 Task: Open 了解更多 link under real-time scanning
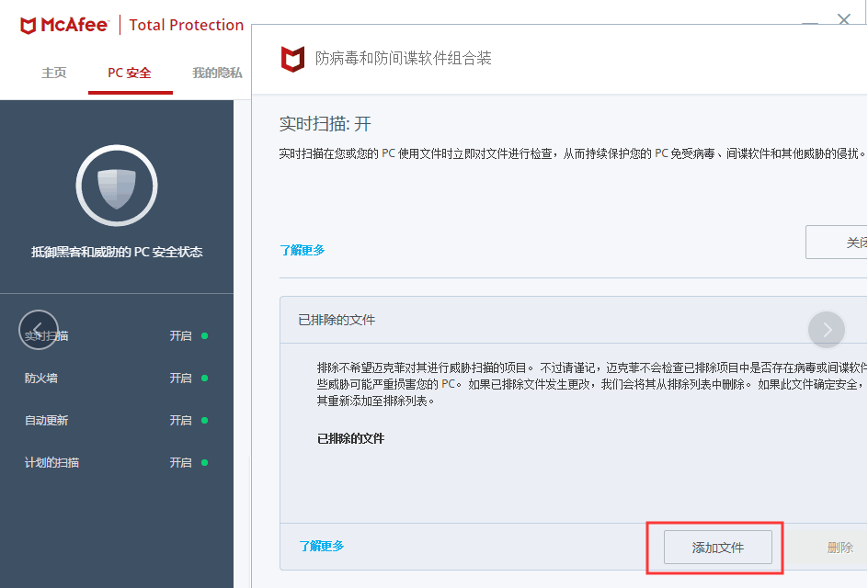point(303,251)
